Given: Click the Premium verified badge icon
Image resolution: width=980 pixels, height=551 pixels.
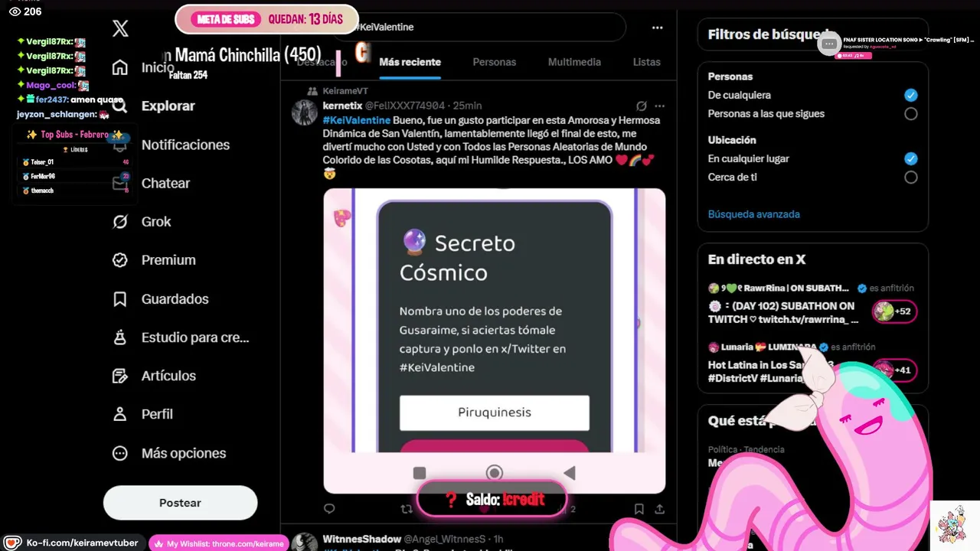Looking at the screenshot, I should pyautogui.click(x=120, y=259).
